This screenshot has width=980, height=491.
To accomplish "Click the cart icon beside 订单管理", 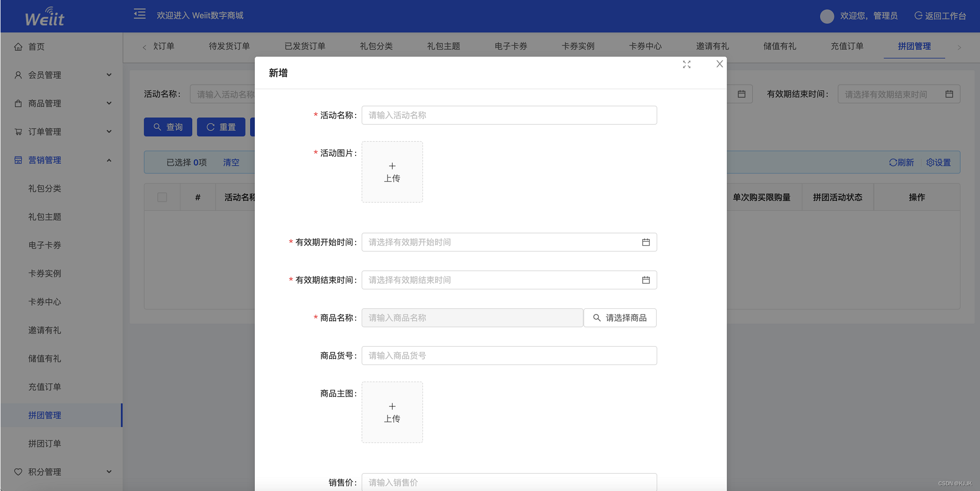I will coord(18,132).
